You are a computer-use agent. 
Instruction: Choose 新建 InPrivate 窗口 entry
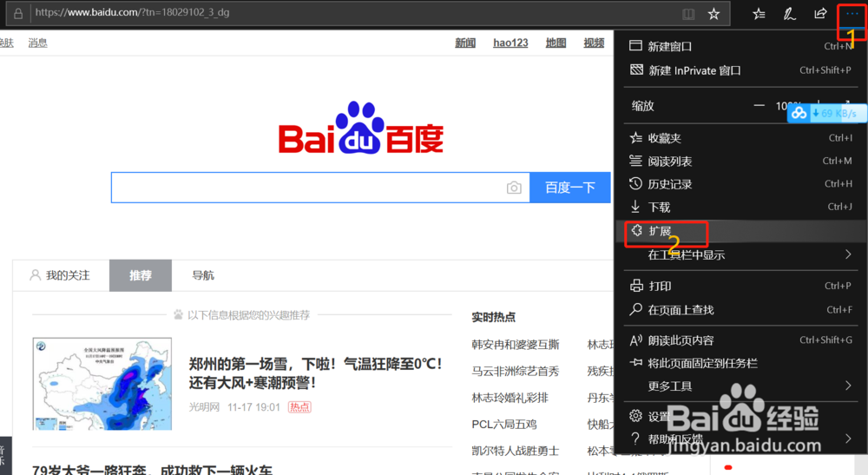point(742,70)
